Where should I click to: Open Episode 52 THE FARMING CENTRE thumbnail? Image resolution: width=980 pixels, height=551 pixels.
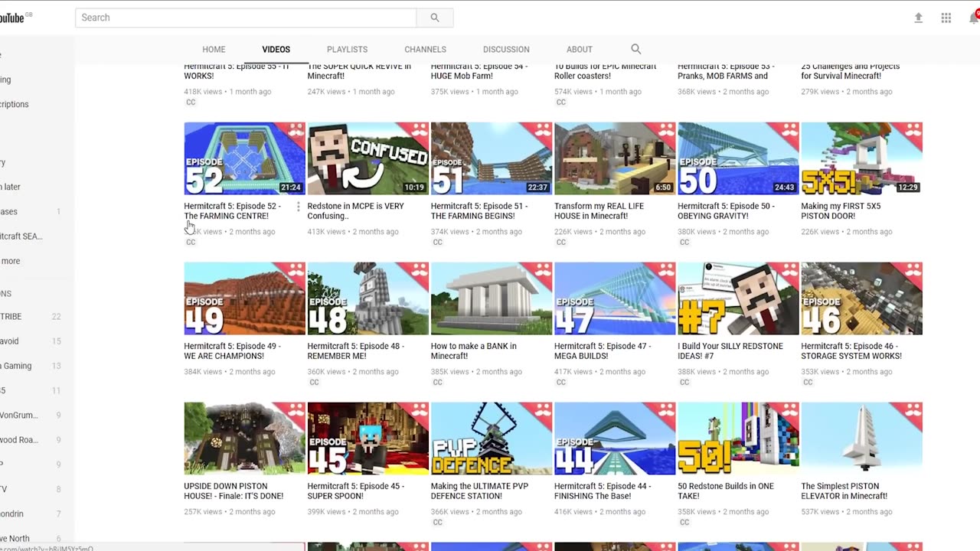click(244, 158)
